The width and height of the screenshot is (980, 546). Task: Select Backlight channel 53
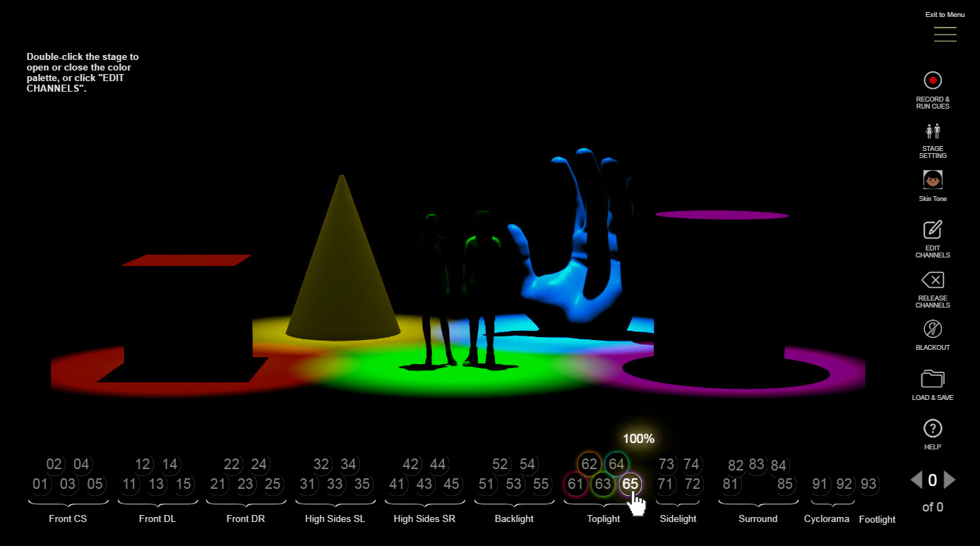(513, 485)
